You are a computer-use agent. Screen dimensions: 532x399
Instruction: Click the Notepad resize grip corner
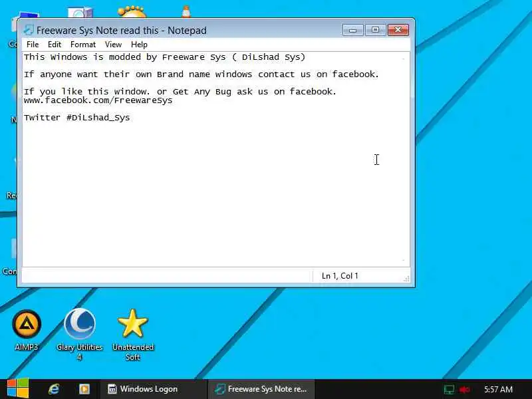point(406,279)
